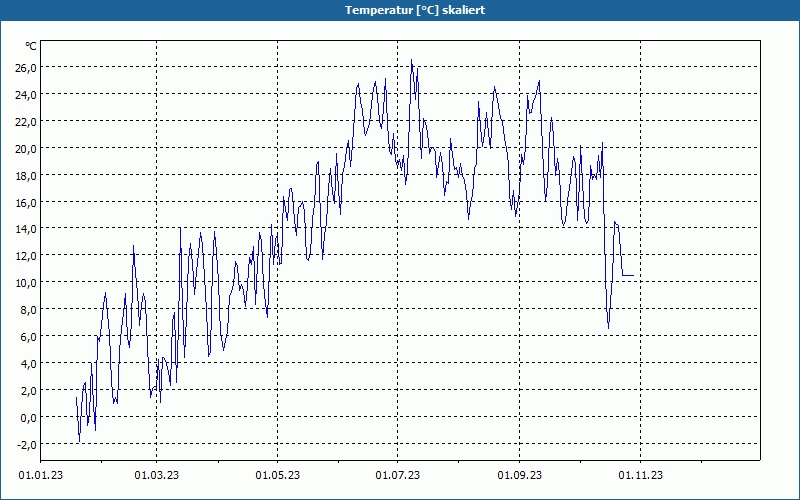Click the 6,0 y-axis label

[x=28, y=337]
